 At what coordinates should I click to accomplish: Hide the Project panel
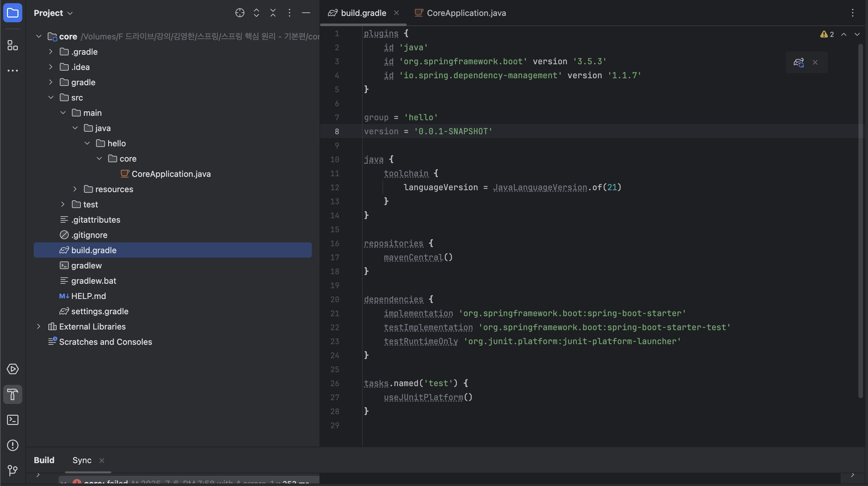[x=306, y=13]
